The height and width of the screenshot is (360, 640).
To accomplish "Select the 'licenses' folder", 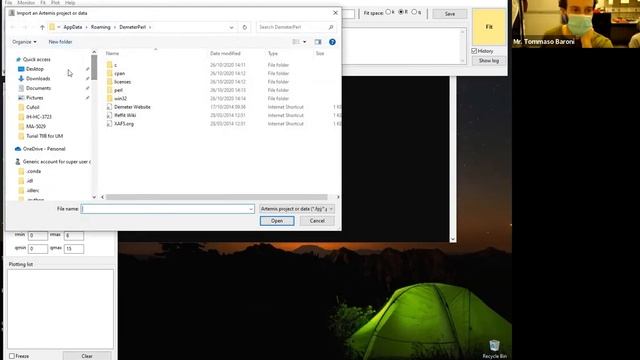I will pos(122,82).
